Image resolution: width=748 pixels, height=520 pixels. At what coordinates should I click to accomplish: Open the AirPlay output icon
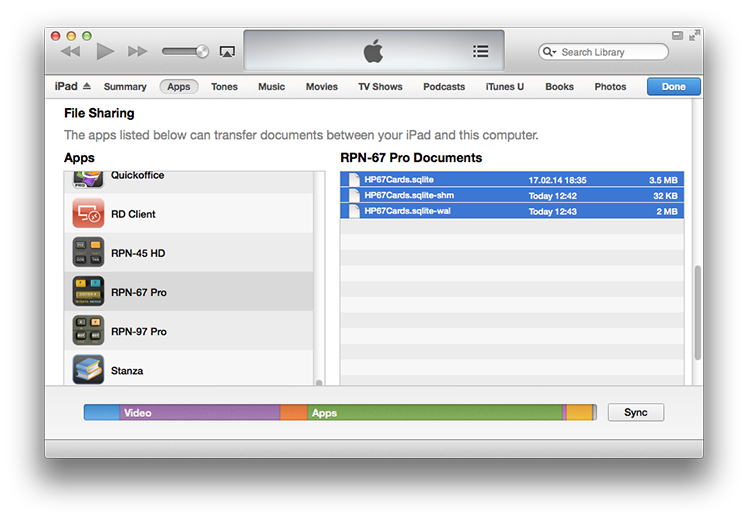pos(227,52)
